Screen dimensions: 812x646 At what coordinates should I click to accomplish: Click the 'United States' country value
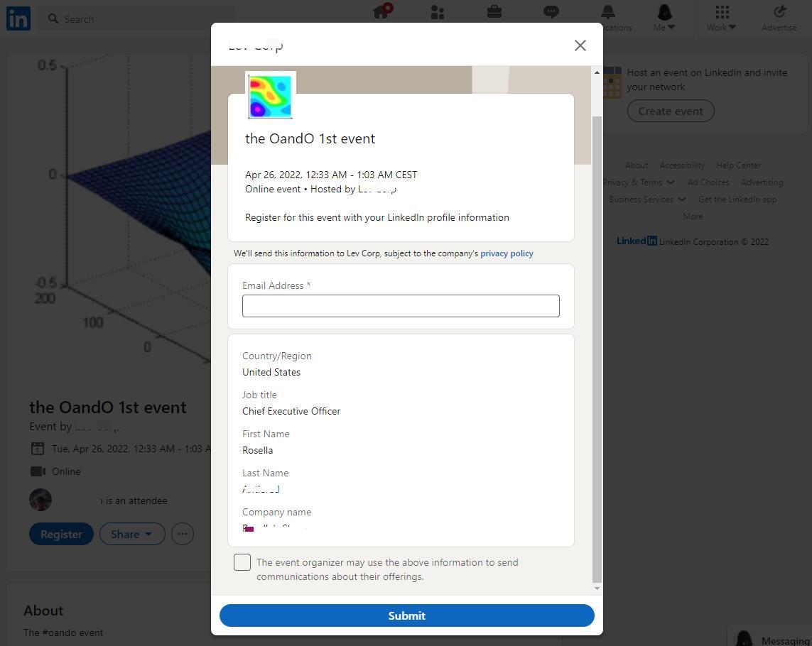click(271, 372)
